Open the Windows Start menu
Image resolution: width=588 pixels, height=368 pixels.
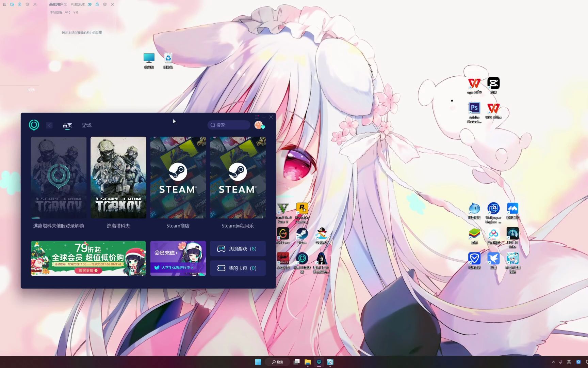[x=258, y=362]
